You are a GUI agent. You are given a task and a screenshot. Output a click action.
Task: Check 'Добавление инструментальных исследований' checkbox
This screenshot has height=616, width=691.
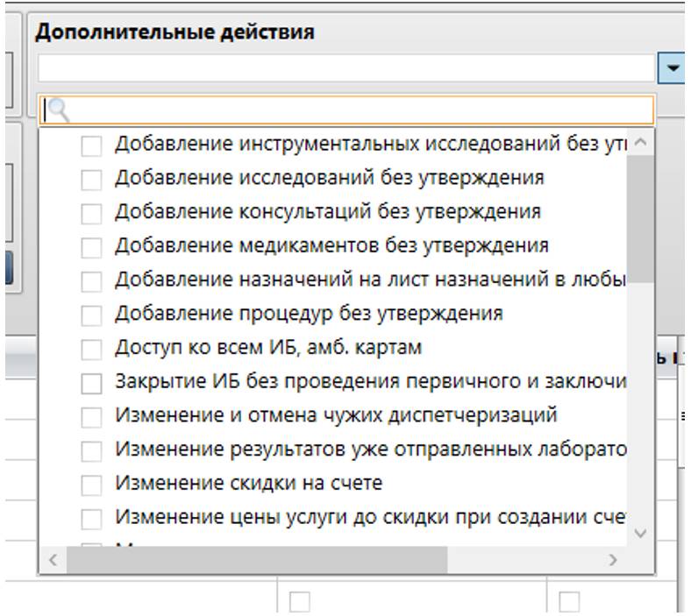coord(92,145)
